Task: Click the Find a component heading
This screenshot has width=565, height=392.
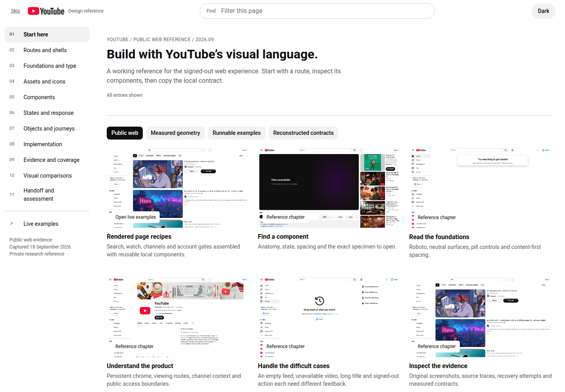Action: tap(283, 237)
